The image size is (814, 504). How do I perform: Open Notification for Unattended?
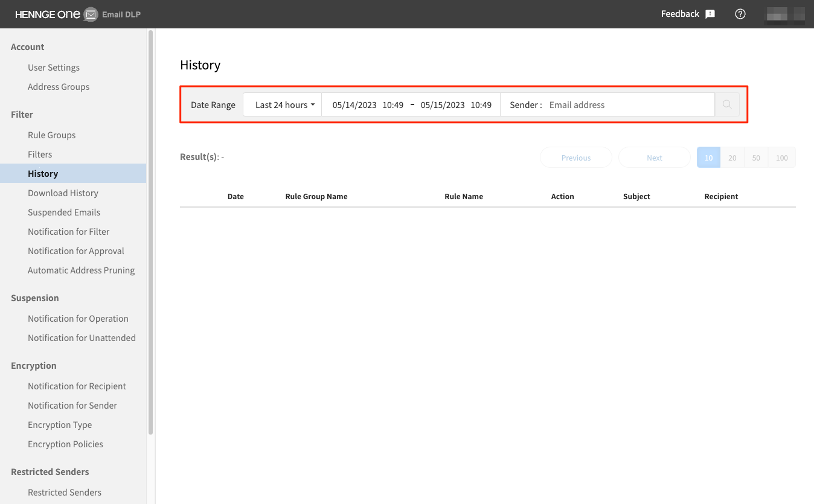click(82, 338)
